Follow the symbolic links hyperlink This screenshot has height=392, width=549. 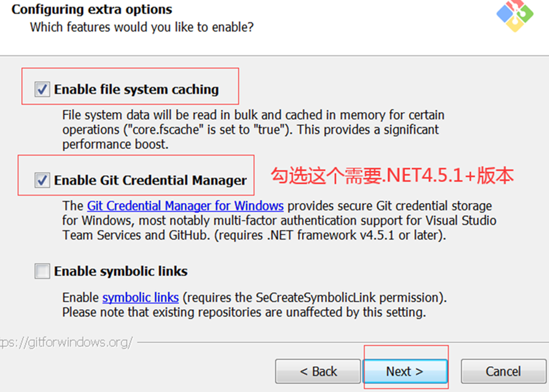pos(140,297)
